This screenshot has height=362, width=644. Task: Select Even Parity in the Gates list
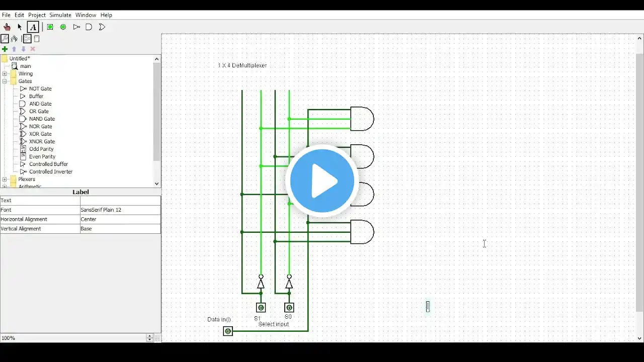(42, 156)
